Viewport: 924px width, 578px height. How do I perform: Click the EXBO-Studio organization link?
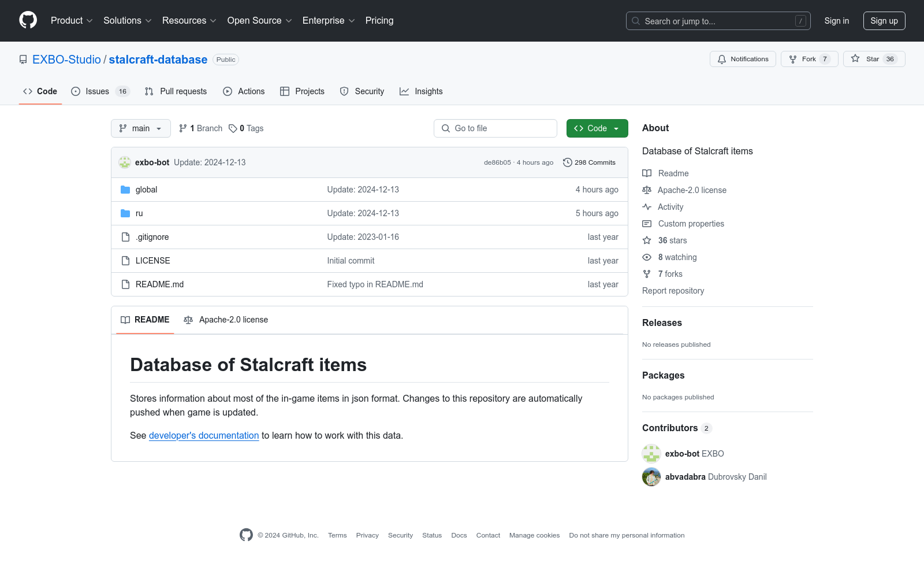pyautogui.click(x=66, y=60)
